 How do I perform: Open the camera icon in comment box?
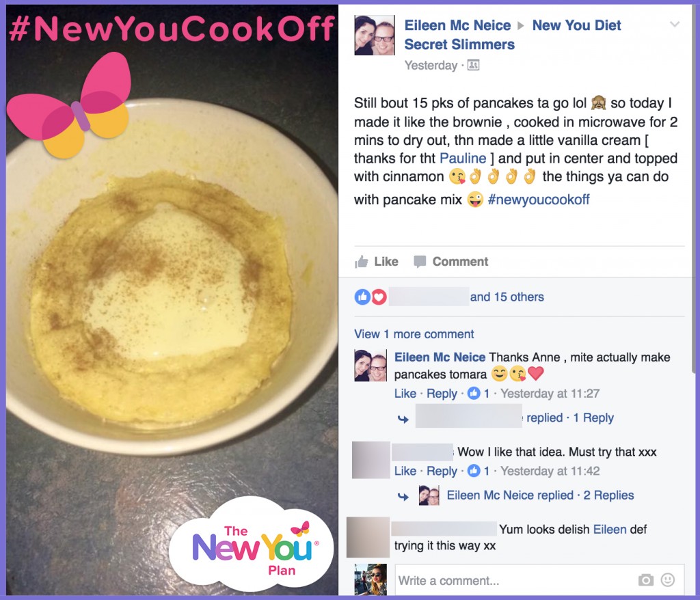(x=645, y=580)
